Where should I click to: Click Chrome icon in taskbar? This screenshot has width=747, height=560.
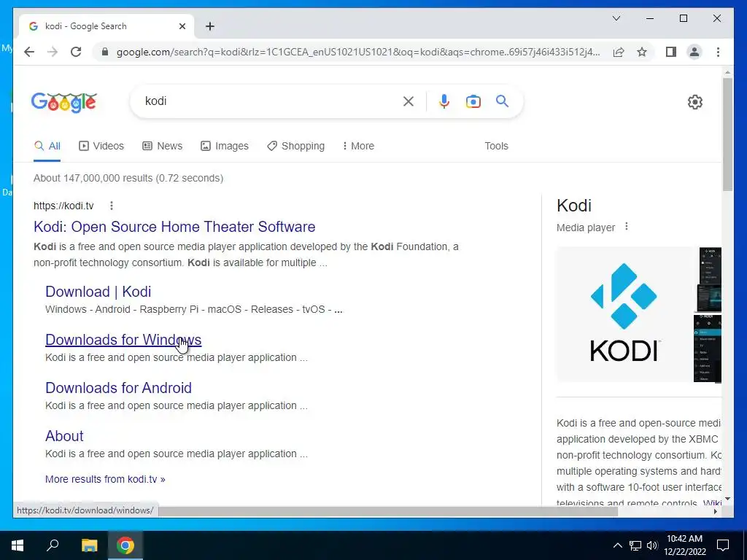125,545
